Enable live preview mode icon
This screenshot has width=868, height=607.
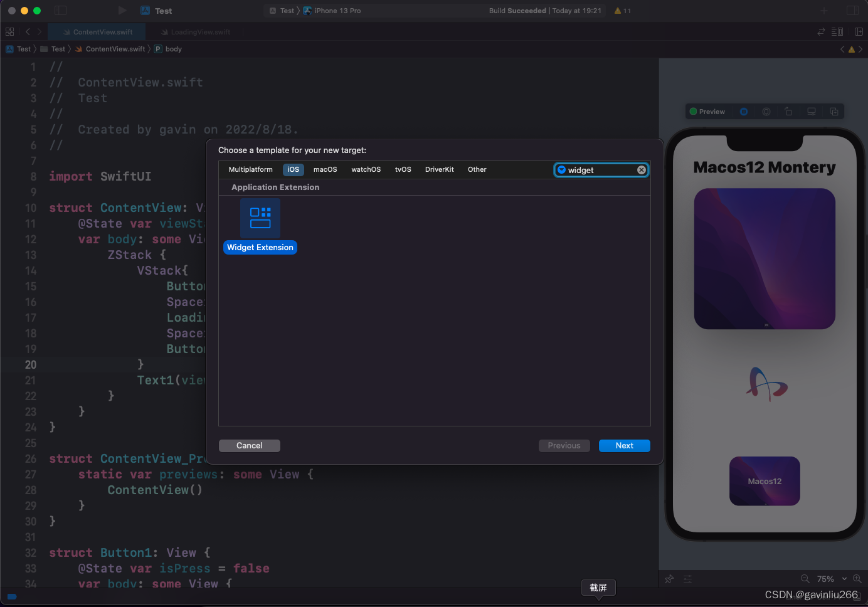click(744, 112)
